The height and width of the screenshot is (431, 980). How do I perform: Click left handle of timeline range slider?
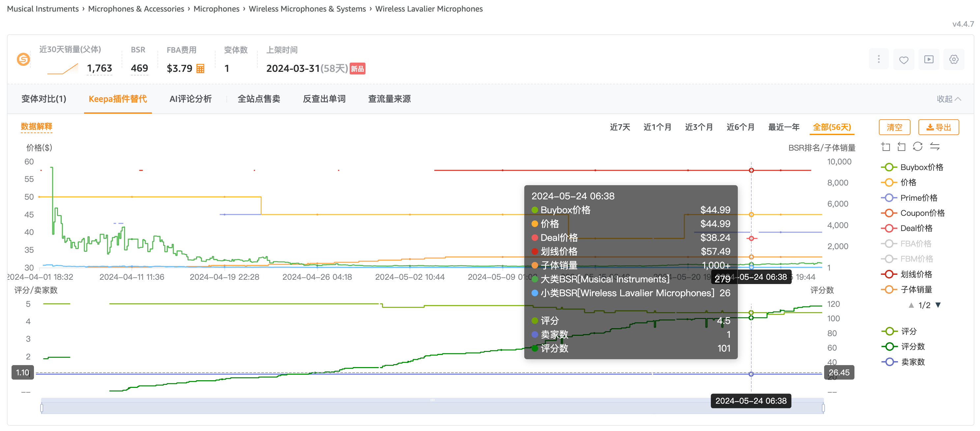click(x=42, y=408)
